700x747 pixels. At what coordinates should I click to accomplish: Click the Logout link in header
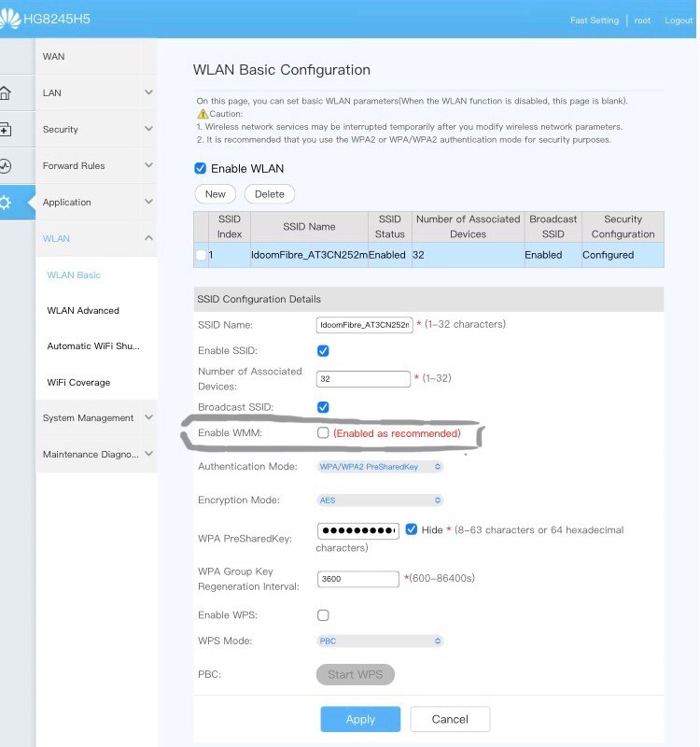(x=679, y=21)
